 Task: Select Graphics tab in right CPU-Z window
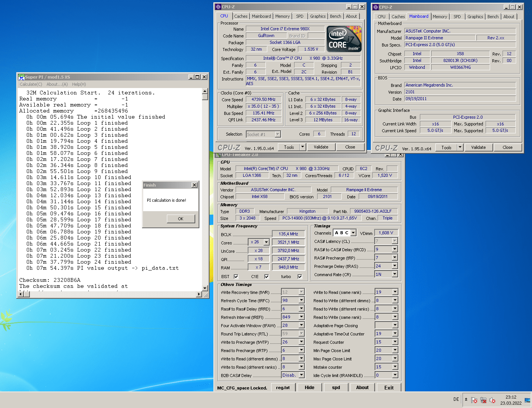point(475,17)
